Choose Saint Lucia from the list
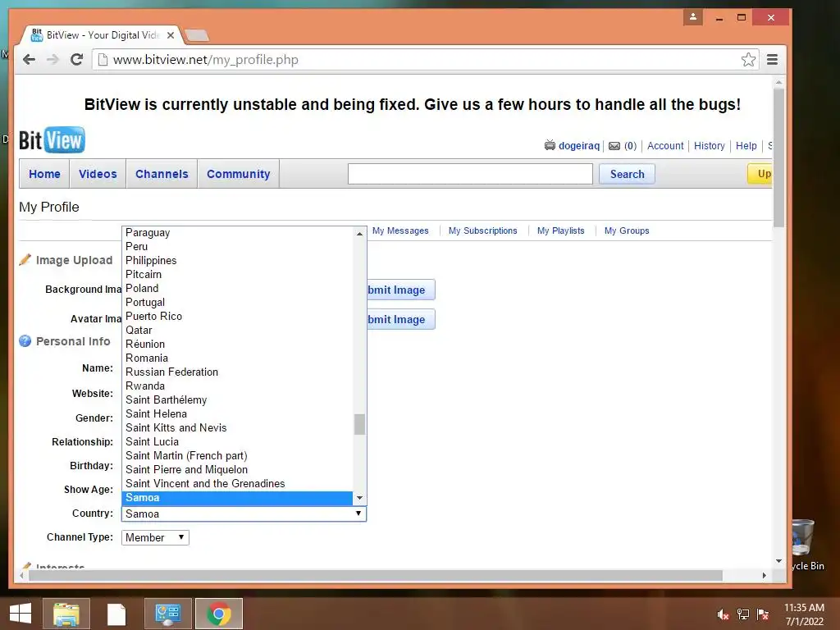This screenshot has height=630, width=840. point(237,441)
